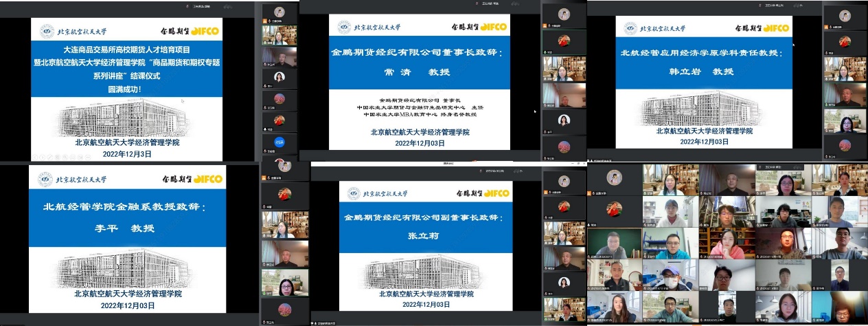The height and width of the screenshot is (326, 868).
Task: Click the university emblem on the 李平 slide
Action: tap(47, 180)
